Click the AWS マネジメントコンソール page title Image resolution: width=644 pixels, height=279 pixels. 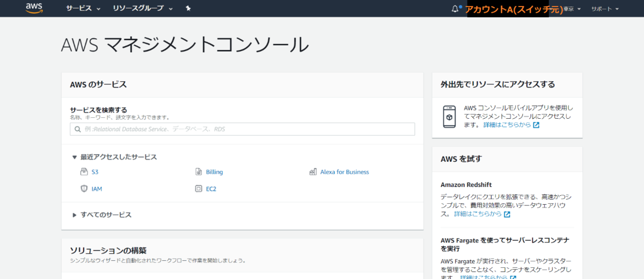(x=185, y=45)
